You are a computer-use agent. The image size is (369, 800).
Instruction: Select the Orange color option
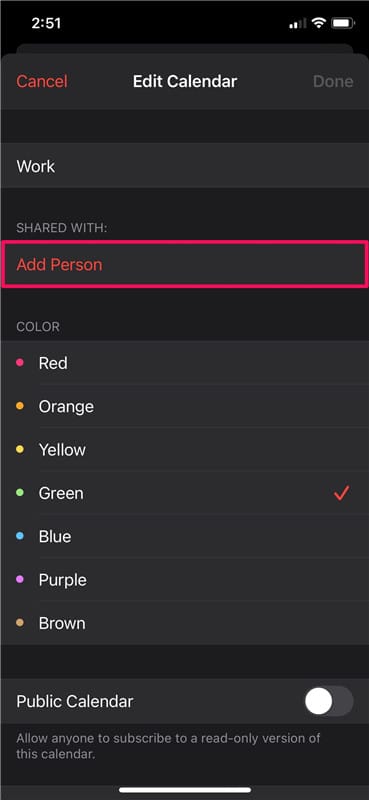click(184, 406)
